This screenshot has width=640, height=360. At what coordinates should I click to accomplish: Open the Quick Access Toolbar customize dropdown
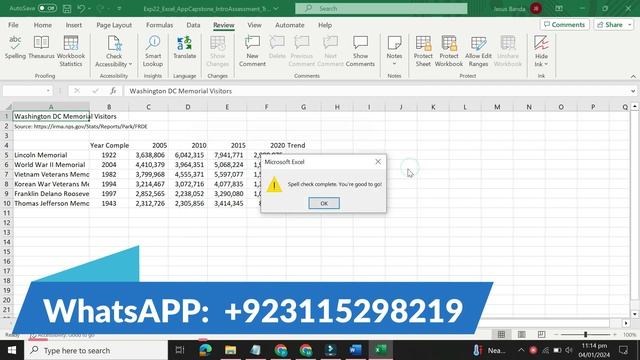coord(119,8)
